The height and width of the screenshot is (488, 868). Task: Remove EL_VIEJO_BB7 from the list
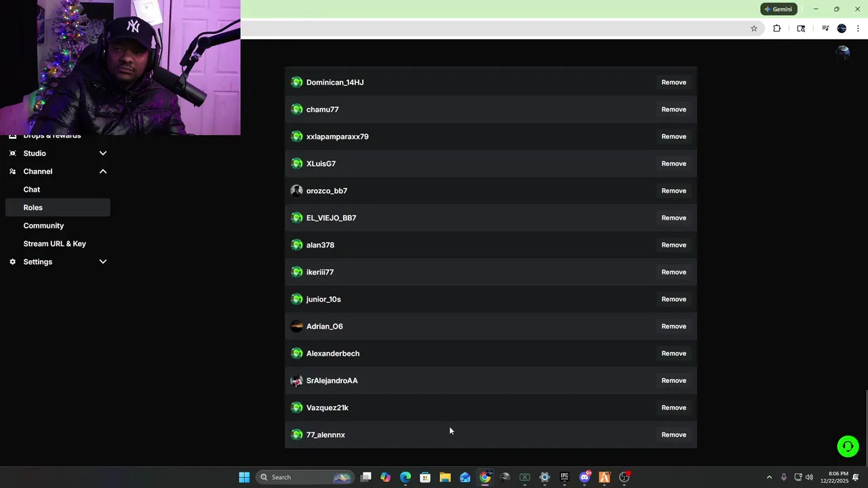[673, 218]
